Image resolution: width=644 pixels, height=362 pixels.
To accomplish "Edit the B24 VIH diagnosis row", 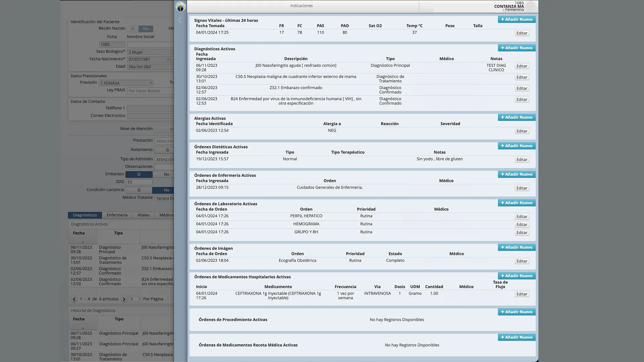I will pyautogui.click(x=522, y=100).
